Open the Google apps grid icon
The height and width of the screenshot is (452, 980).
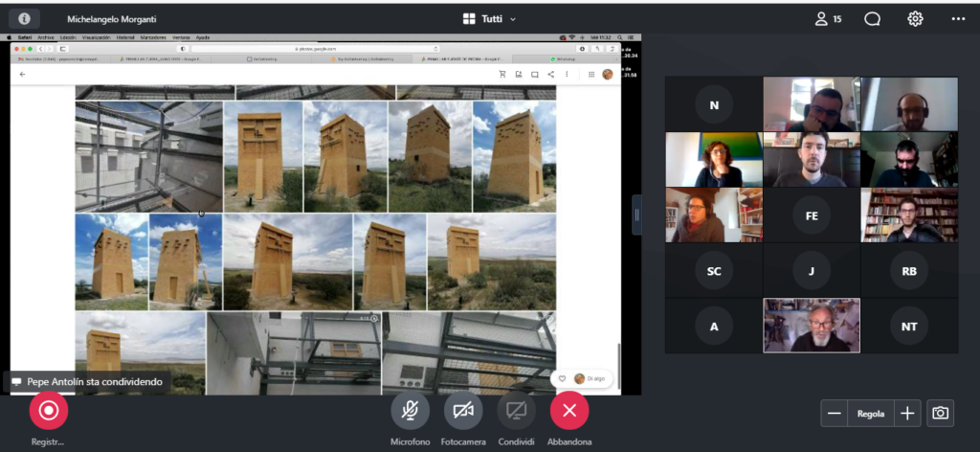tap(591, 75)
